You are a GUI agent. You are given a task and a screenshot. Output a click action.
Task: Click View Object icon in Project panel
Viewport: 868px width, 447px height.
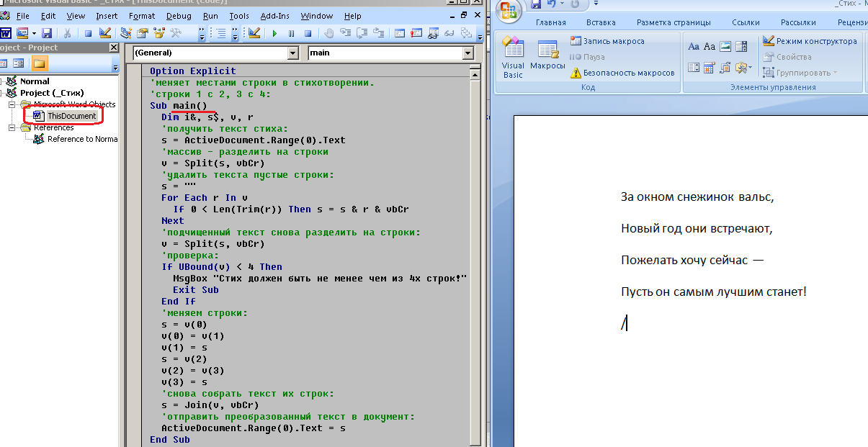click(x=19, y=64)
